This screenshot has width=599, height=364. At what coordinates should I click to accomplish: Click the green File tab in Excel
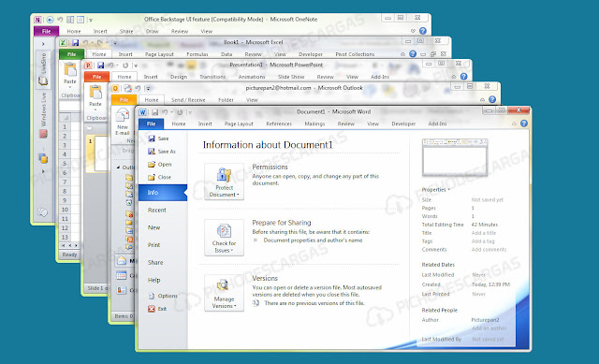pyautogui.click(x=71, y=54)
